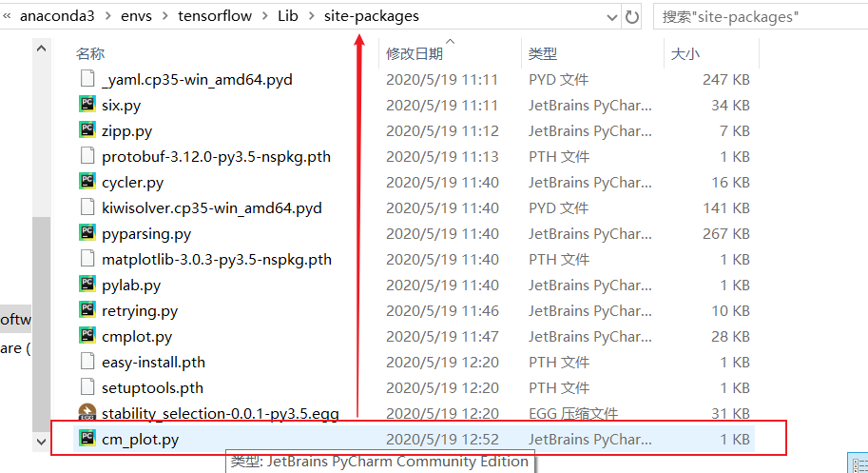Image resolution: width=868 pixels, height=473 pixels.
Task: Click the PyCharm icon beside cm_plot.py
Action: [x=87, y=438]
